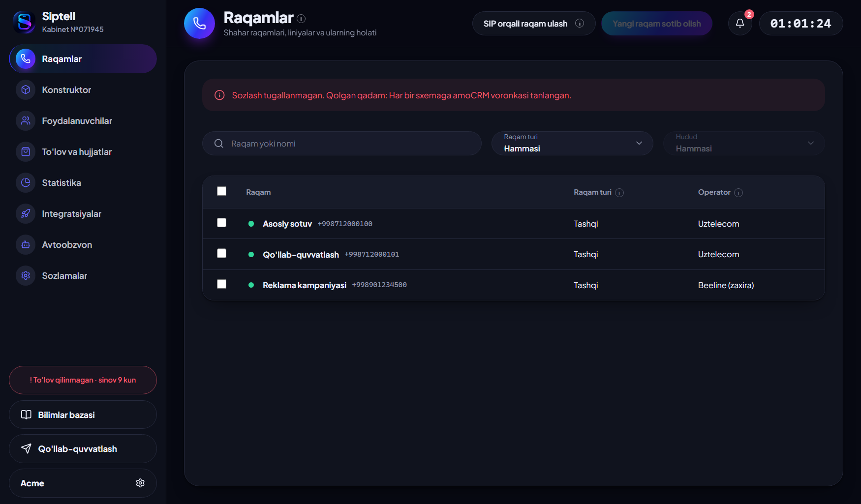861x504 pixels.
Task: Open info tooltip next to Raqamlar title
Action: point(301,19)
